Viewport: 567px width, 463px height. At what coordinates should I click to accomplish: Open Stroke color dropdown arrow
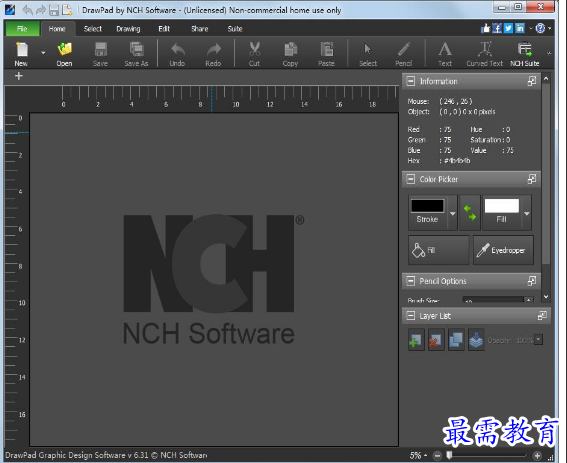452,213
